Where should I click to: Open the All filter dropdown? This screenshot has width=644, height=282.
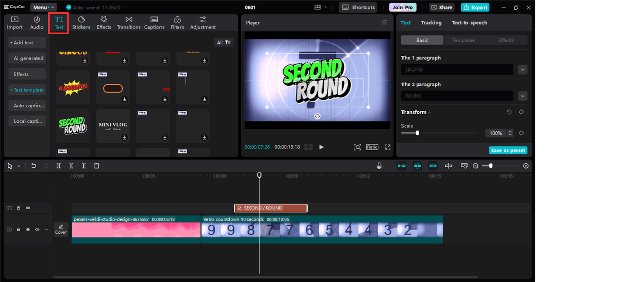tap(223, 42)
